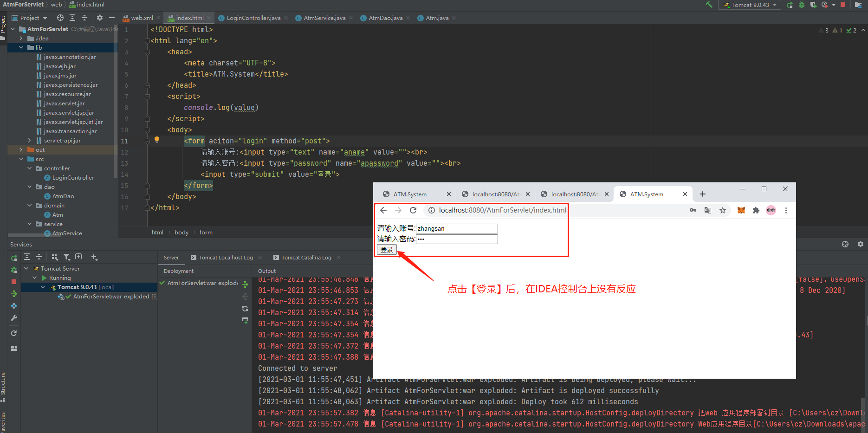This screenshot has width=868, height=433.
Task: Click the Rerun icon in the Services sidebar
Action: pyautogui.click(x=14, y=258)
